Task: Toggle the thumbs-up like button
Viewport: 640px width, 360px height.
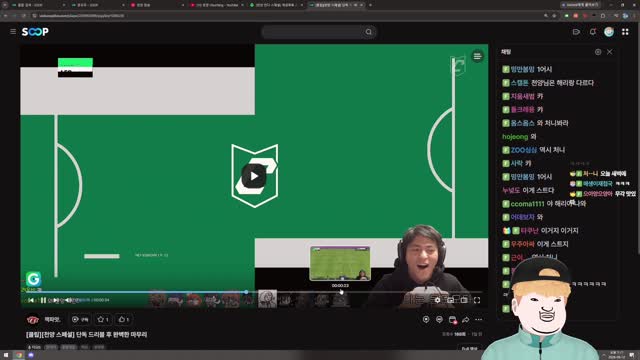Action: [124, 319]
